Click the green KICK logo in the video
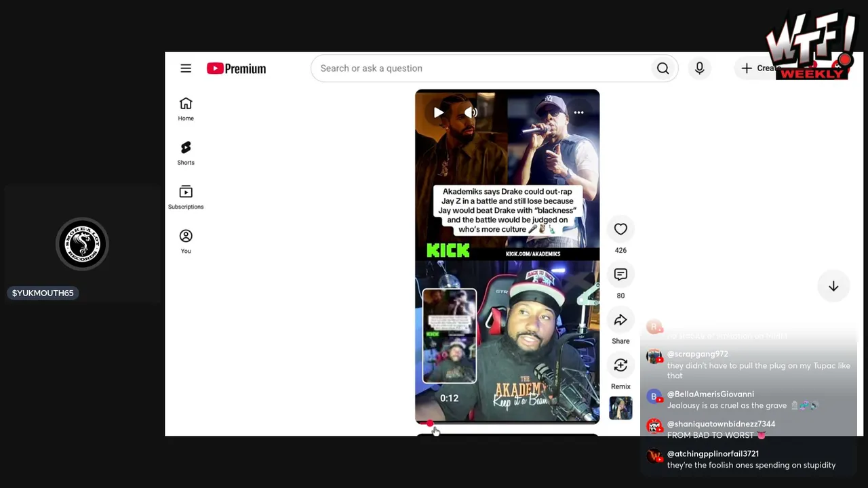 448,251
